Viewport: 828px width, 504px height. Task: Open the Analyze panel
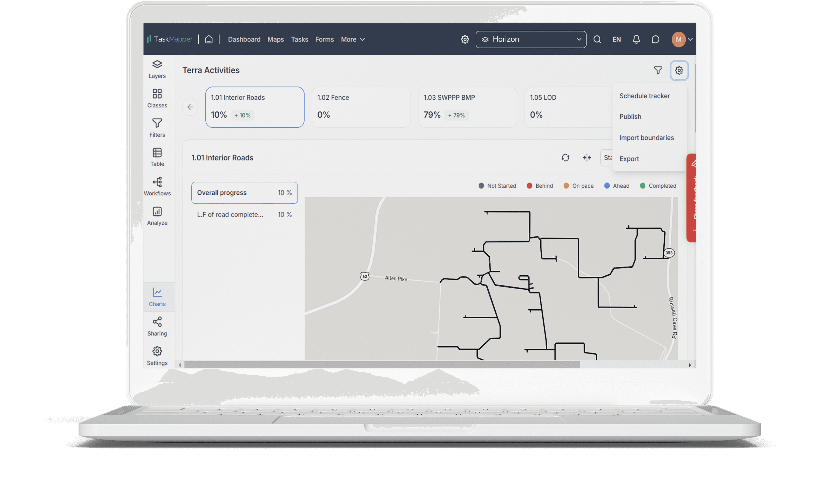pos(157,216)
